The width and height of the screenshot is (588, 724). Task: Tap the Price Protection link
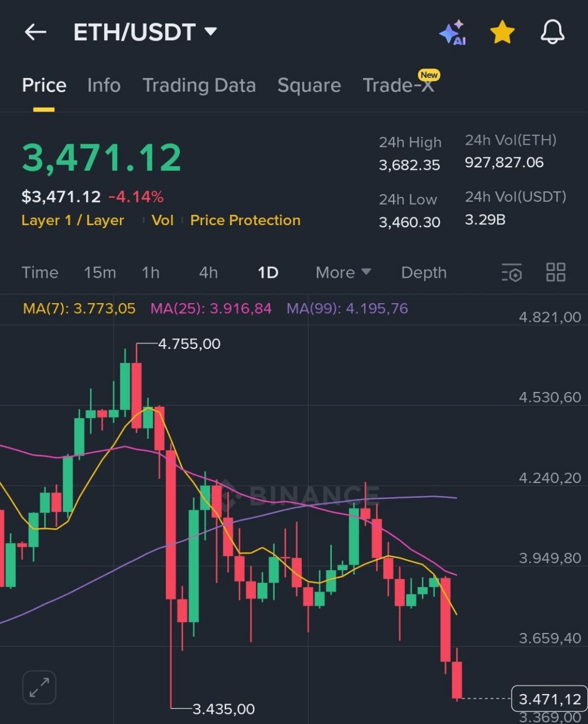click(245, 220)
